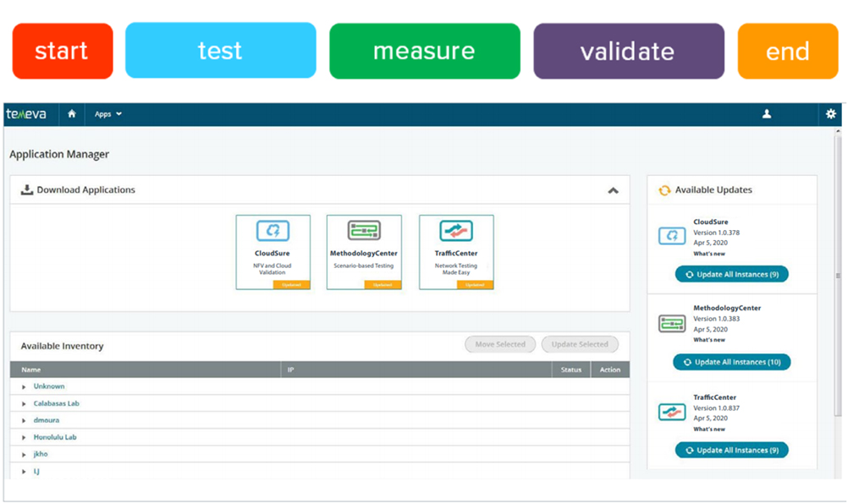Click the home icon in the navbar
Image resolution: width=848 pixels, height=504 pixels.
72,114
